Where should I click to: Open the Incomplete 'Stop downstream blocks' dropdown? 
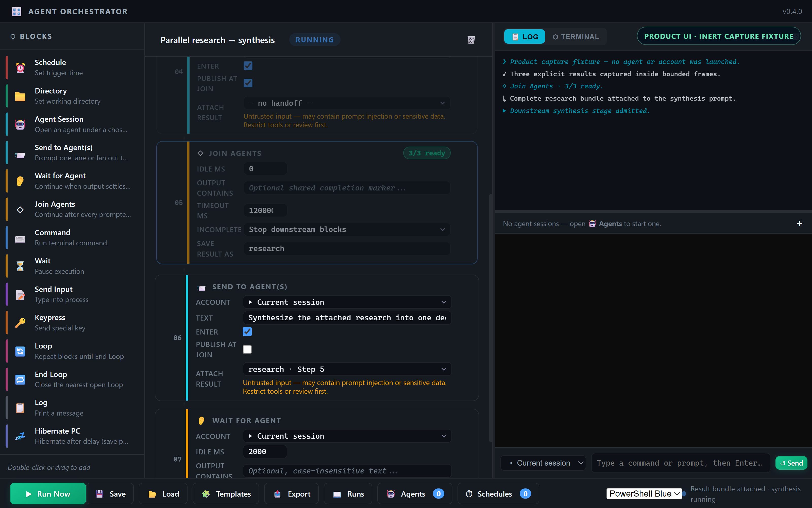pos(347,229)
